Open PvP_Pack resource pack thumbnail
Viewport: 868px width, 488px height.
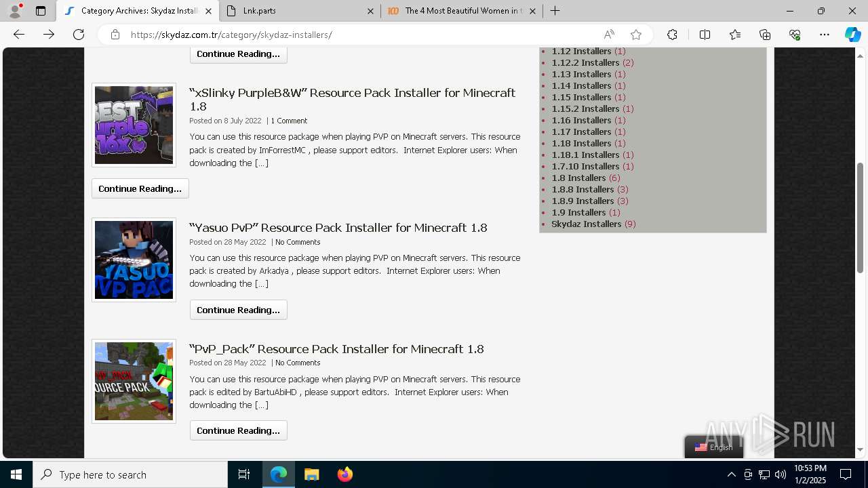point(134,381)
